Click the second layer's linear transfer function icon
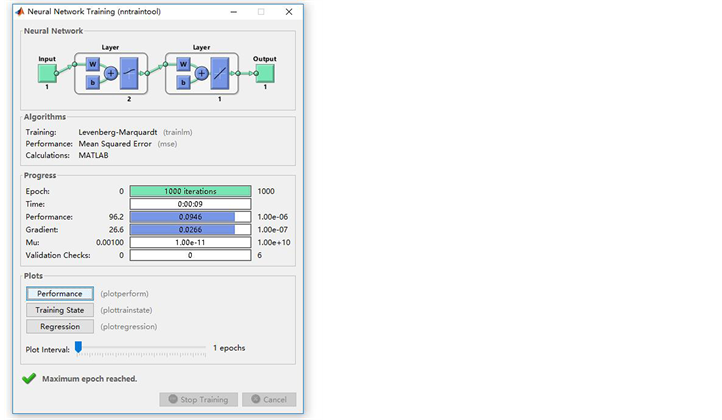The height and width of the screenshot is (420, 722). pyautogui.click(x=229, y=73)
